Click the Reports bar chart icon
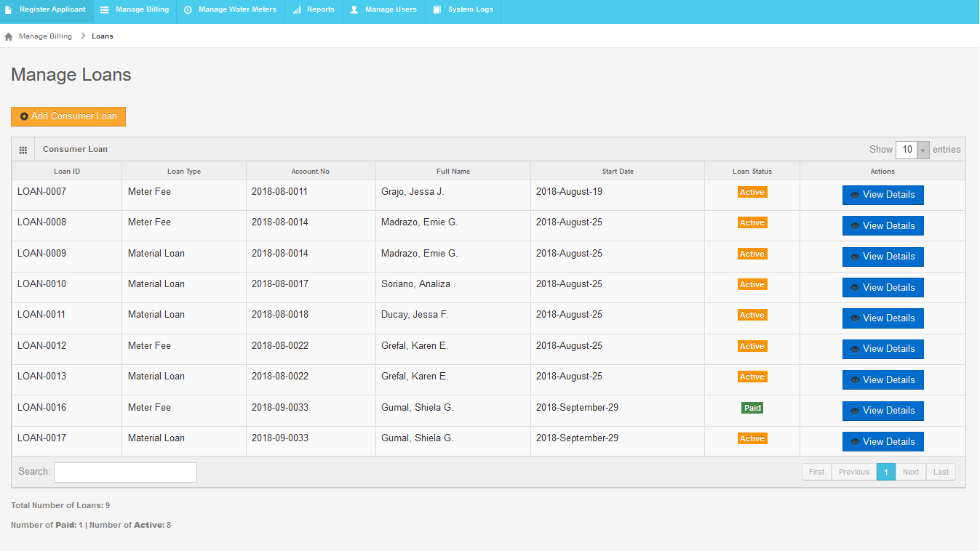Screen dimensions: 980x551 (297, 10)
